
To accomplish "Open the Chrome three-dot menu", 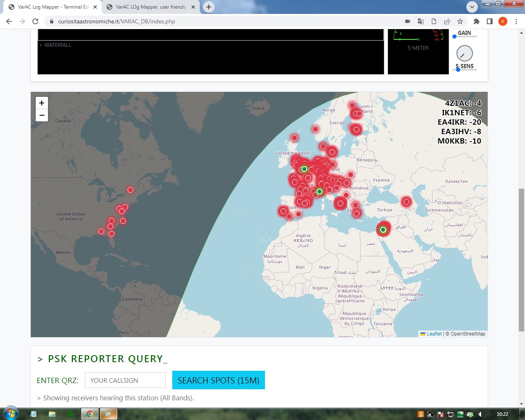I will point(516,21).
